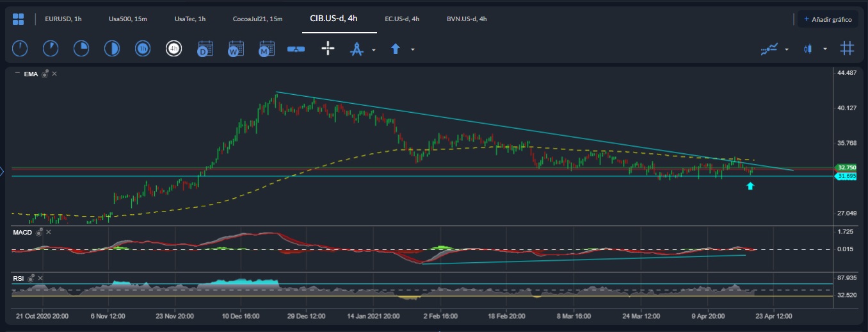Select the active 4h timeframe button
The height and width of the screenshot is (332, 868).
tap(173, 49)
